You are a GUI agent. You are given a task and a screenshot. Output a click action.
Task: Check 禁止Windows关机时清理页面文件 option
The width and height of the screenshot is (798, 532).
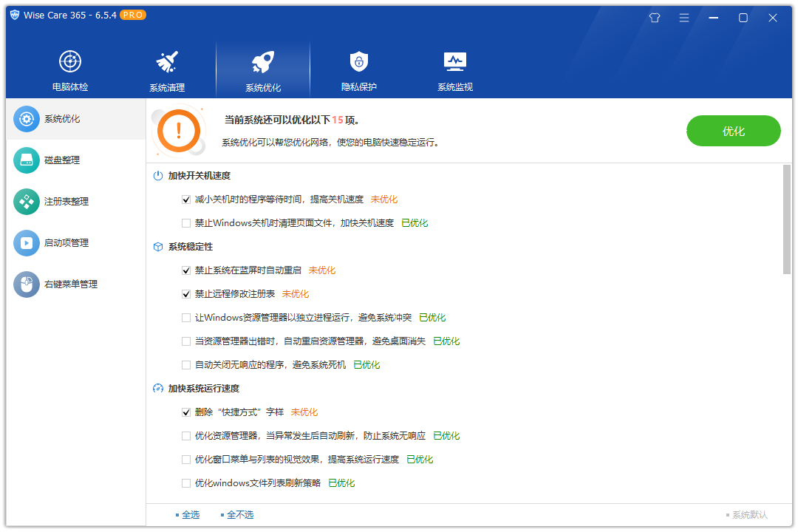tap(186, 223)
